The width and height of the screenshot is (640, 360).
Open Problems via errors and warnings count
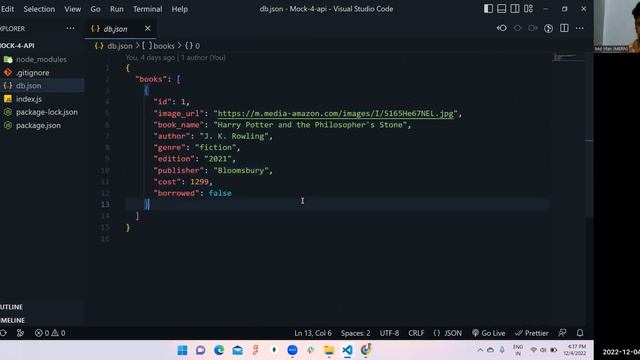50,333
